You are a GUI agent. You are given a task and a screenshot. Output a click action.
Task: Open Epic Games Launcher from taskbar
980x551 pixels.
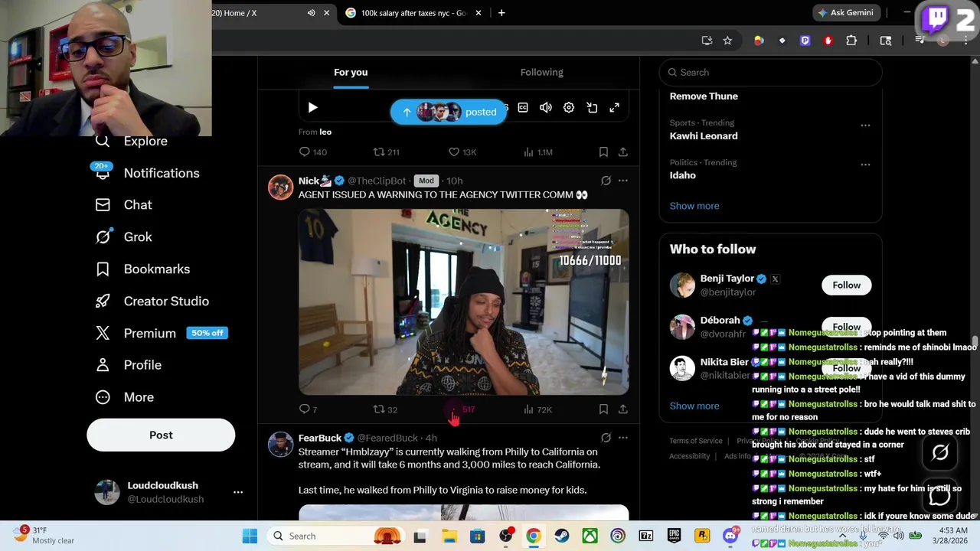click(674, 534)
